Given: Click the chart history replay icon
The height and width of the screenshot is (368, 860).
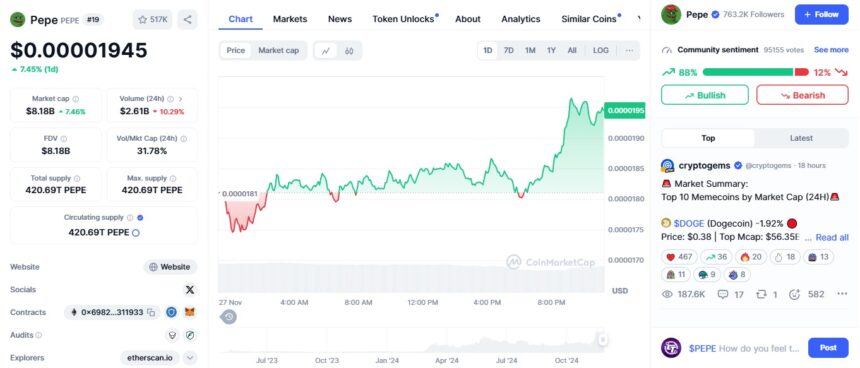Looking at the screenshot, I should tap(229, 316).
